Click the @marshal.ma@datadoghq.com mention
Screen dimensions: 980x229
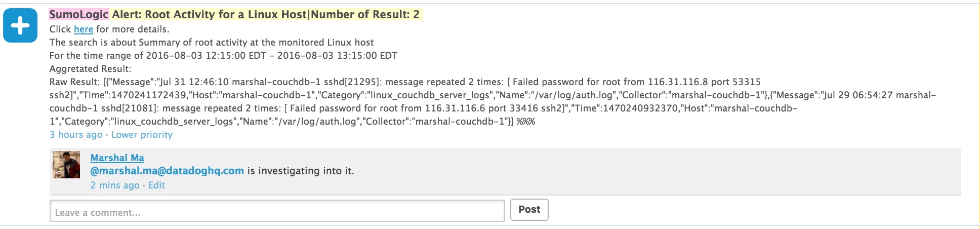(x=167, y=171)
